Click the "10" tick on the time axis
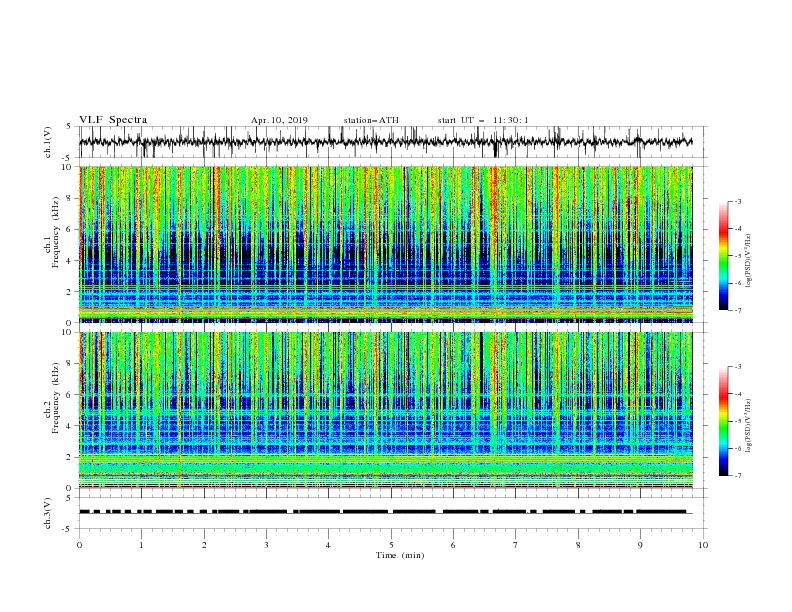792x612 pixels. (703, 545)
